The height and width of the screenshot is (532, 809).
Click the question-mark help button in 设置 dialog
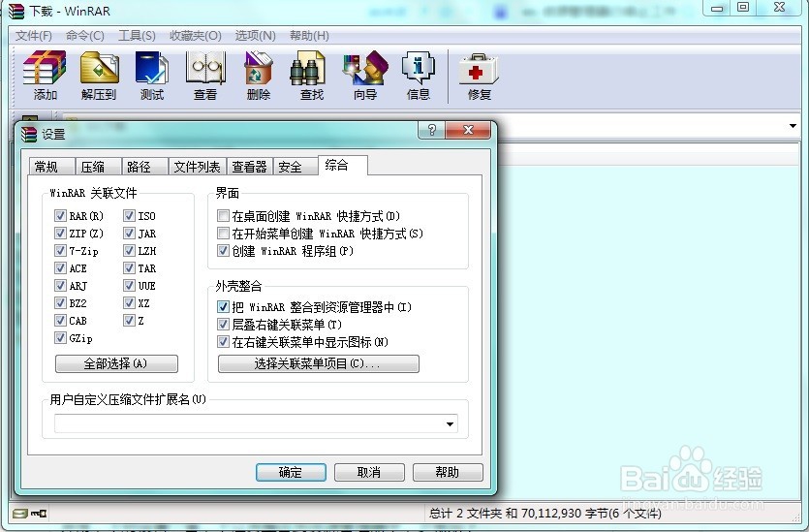click(x=431, y=130)
